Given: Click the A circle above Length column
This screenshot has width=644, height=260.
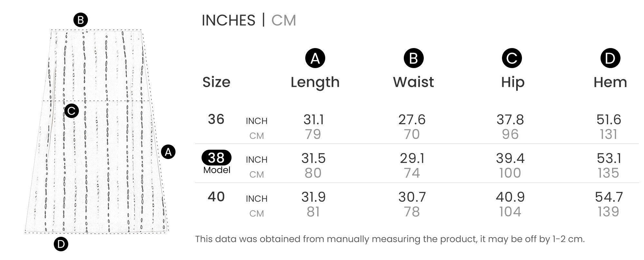Looking at the screenshot, I should (x=315, y=58).
